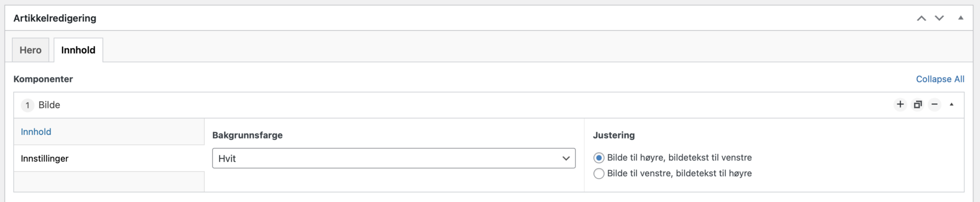Collapse the Bilde row with the small triangle
980x202 pixels.
[x=951, y=104]
